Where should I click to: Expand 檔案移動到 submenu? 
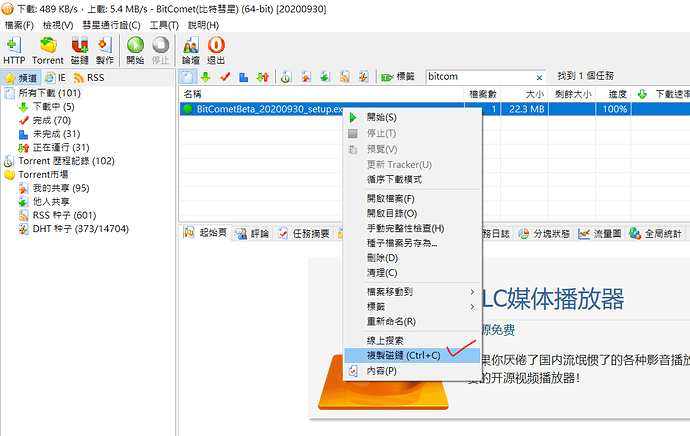[412, 292]
